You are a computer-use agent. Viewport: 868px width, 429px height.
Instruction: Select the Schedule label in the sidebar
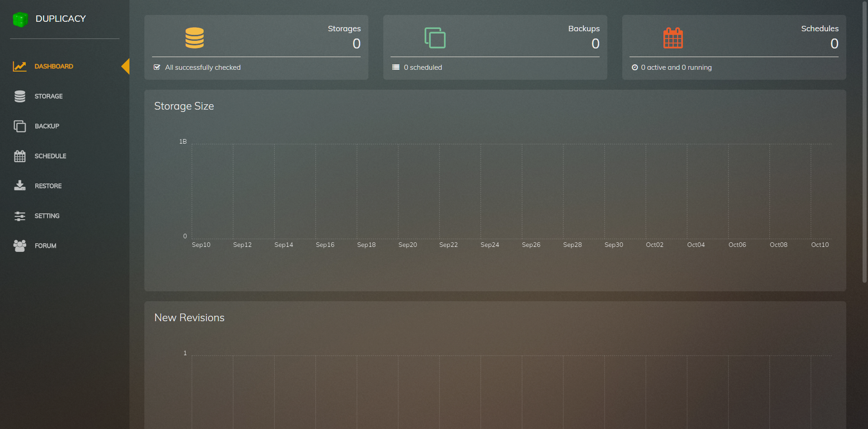pyautogui.click(x=50, y=156)
